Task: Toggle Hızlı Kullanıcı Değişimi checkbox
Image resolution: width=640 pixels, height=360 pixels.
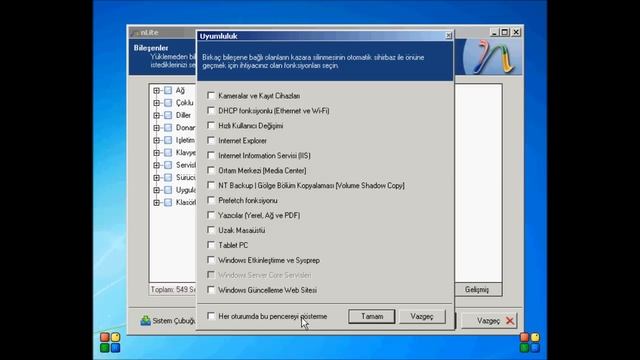Action: (211, 125)
